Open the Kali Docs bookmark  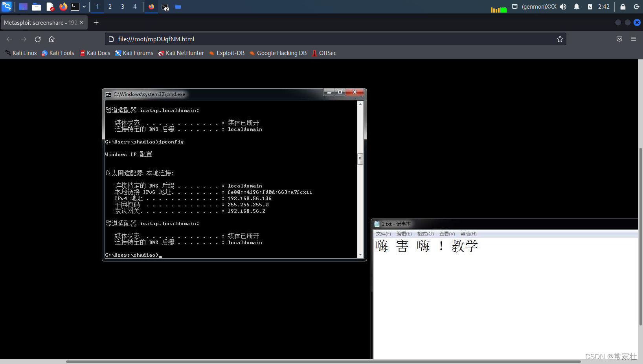click(95, 53)
